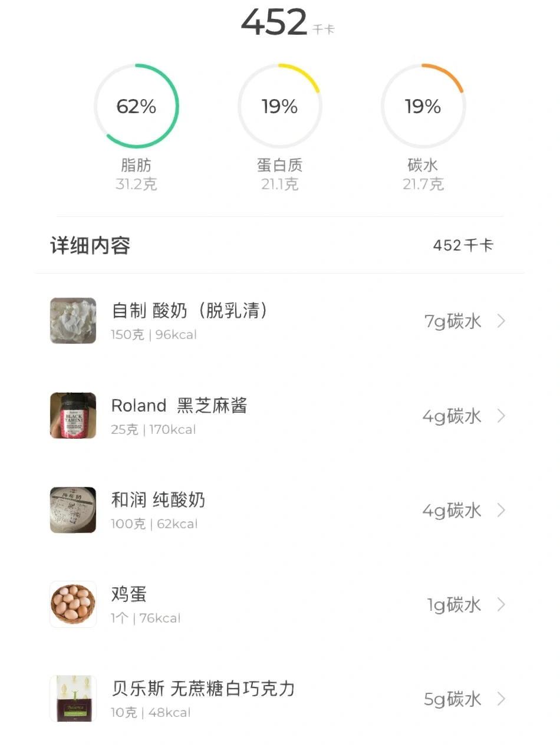
Task: Tap the yellow 19% protein ring
Action: 279,106
